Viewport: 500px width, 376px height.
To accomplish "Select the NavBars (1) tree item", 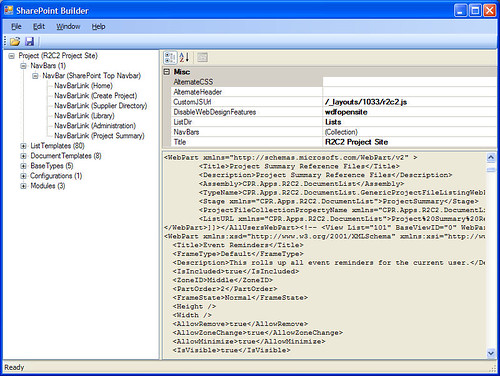I will [48, 66].
